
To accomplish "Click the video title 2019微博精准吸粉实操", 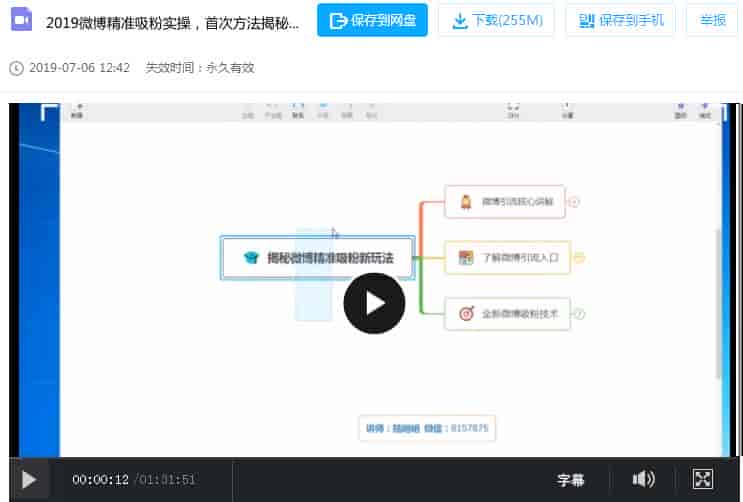I will (172, 21).
